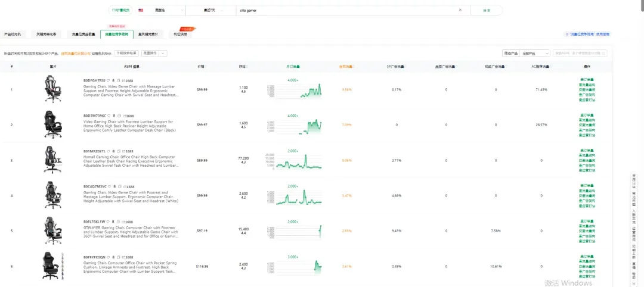Toggle favorite heart for B0FL76KL1W

point(108,222)
